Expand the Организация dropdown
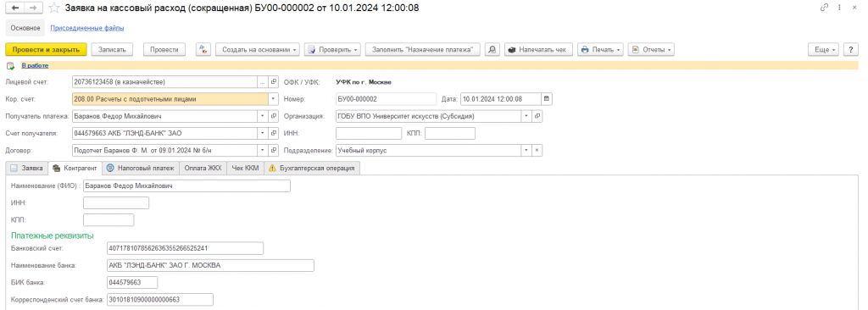This screenshot has height=310, width=868. click(x=526, y=117)
